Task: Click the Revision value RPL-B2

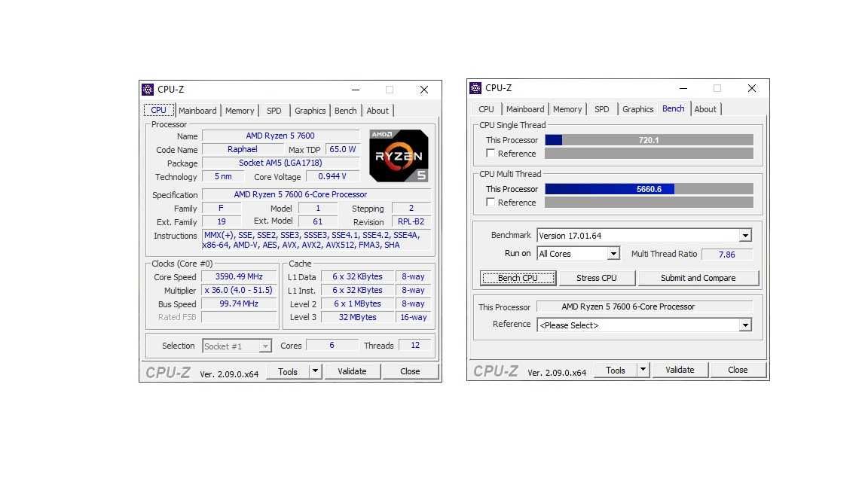Action: click(x=411, y=221)
